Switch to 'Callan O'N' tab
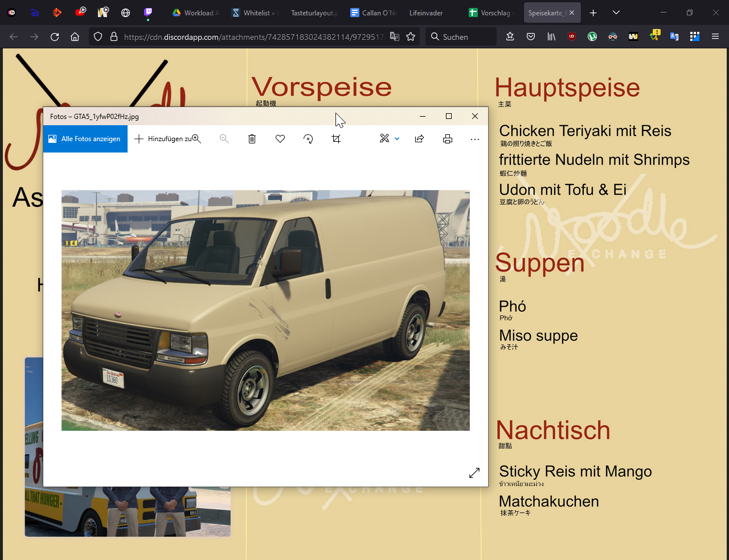This screenshot has height=560, width=729. tap(373, 13)
